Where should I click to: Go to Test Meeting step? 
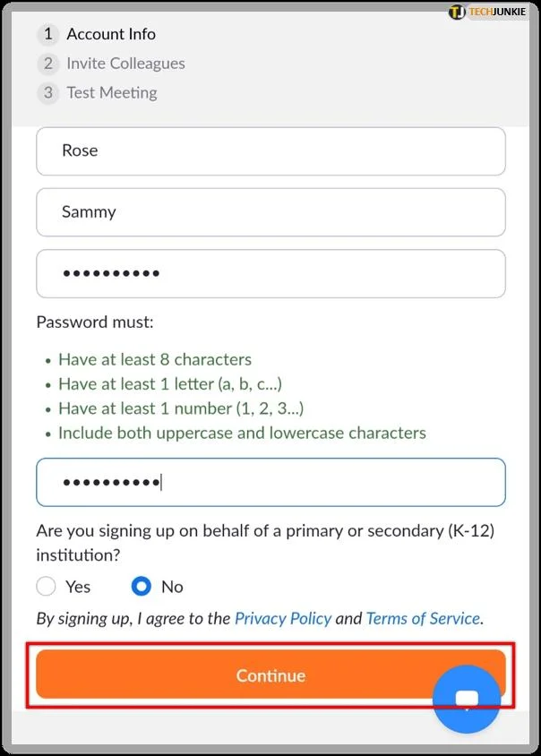coord(112,92)
